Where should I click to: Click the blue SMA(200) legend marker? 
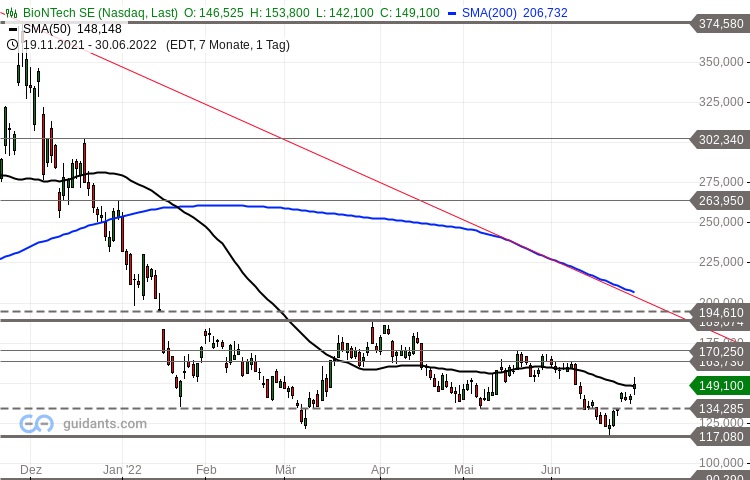click(452, 13)
